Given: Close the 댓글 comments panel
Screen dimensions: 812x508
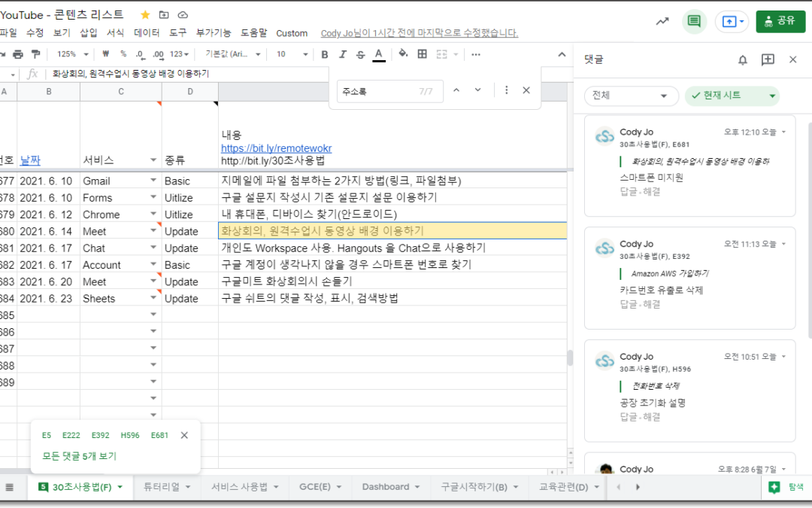Looking at the screenshot, I should point(793,59).
